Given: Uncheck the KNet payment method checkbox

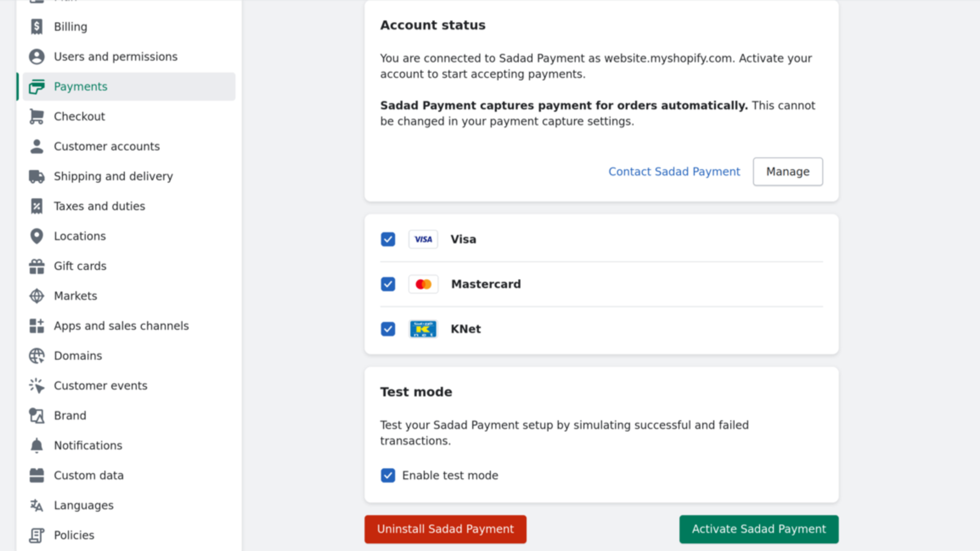Looking at the screenshot, I should pos(388,329).
